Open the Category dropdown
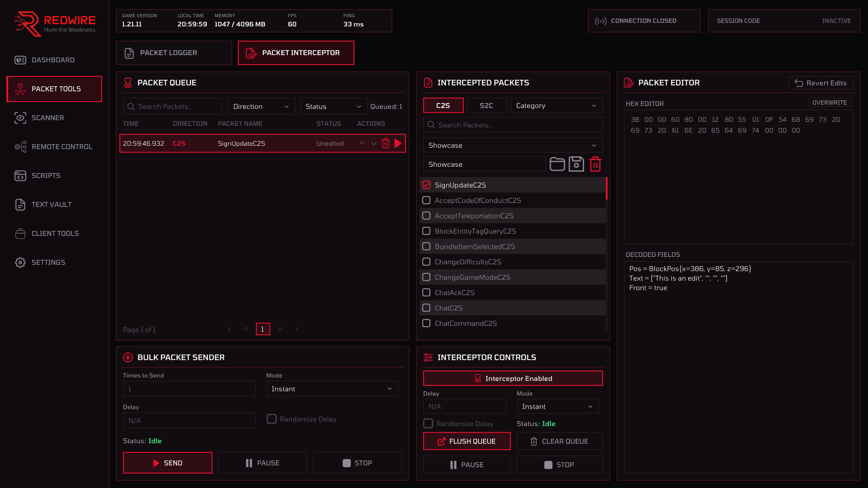868x488 pixels. pyautogui.click(x=557, y=106)
